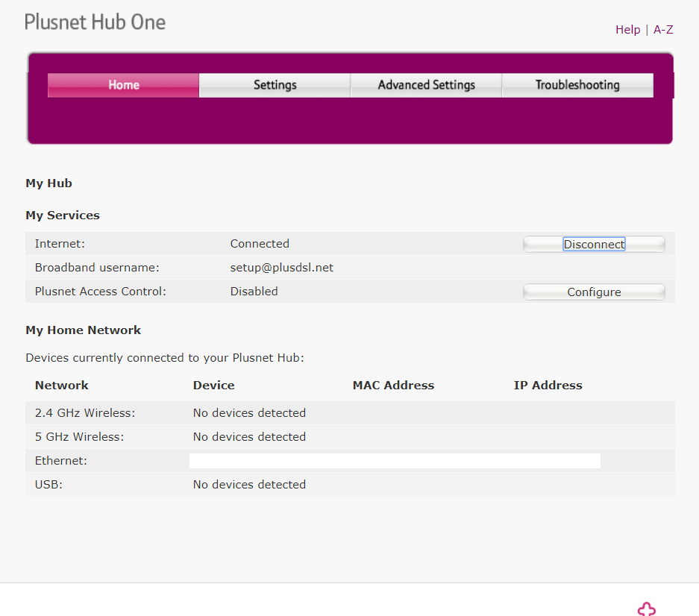Click the 5 GHz Wireless row label
This screenshot has height=616, width=699.
[79, 437]
